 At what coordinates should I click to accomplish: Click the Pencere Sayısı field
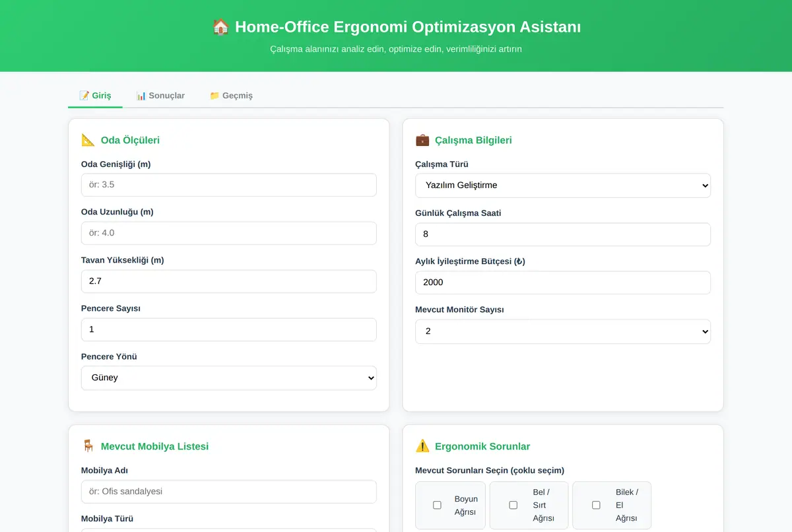pyautogui.click(x=229, y=329)
